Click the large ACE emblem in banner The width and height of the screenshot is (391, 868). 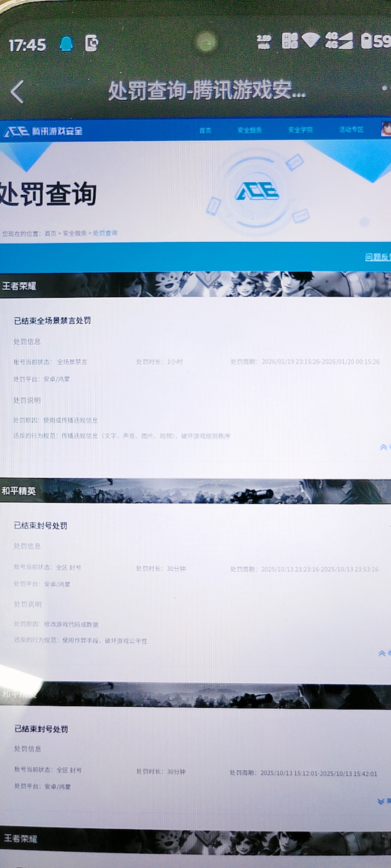click(x=257, y=191)
